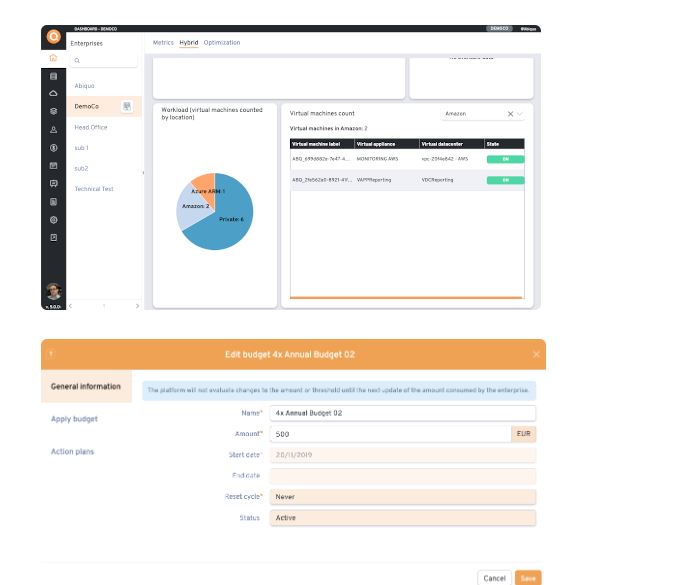Go to previous enterprises page arrow
This screenshot has height=585, width=696.
pyautogui.click(x=71, y=306)
